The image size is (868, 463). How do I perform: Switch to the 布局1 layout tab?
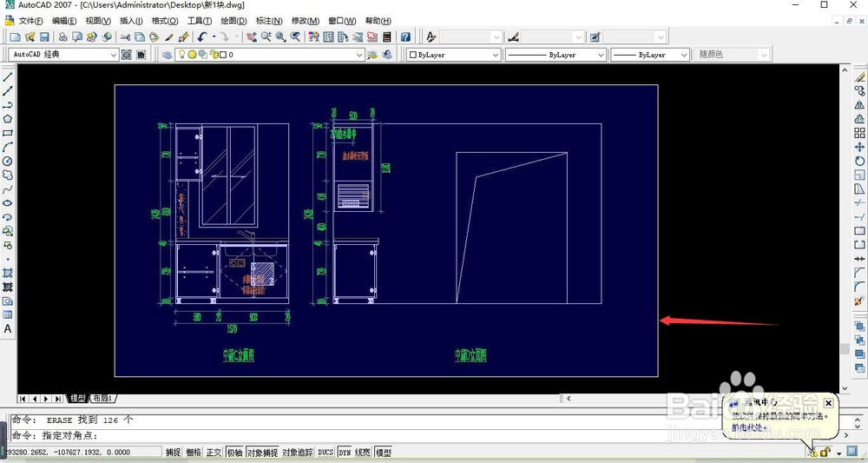tap(103, 398)
